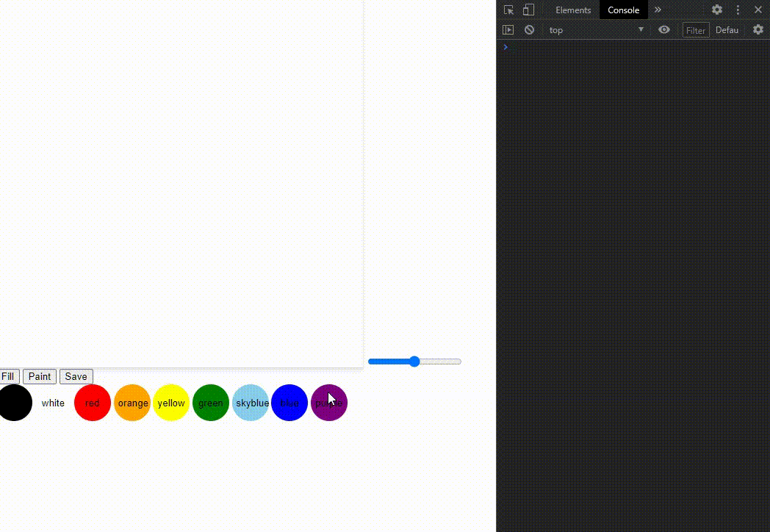Show the console sidebar icon
Screen dimensions: 770x532
click(x=508, y=30)
